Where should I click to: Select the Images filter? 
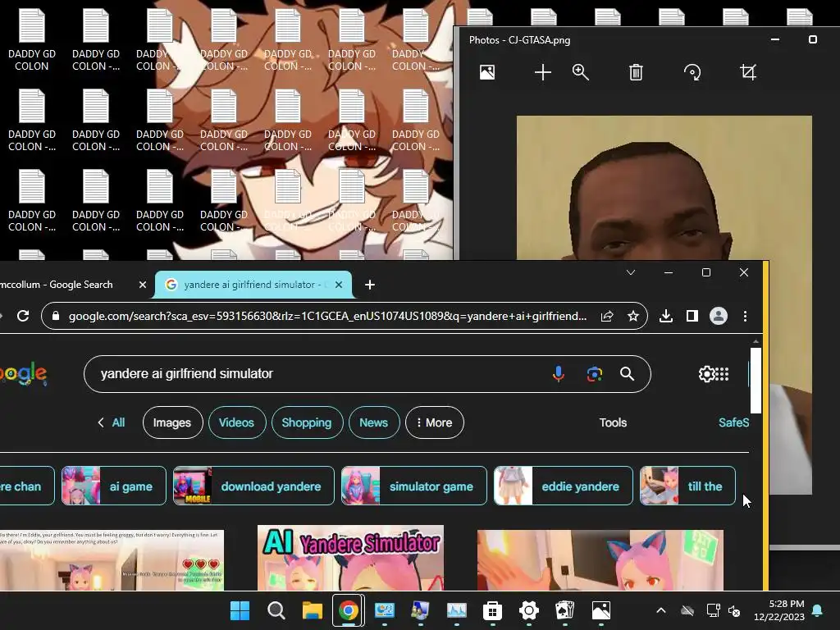pyautogui.click(x=172, y=422)
